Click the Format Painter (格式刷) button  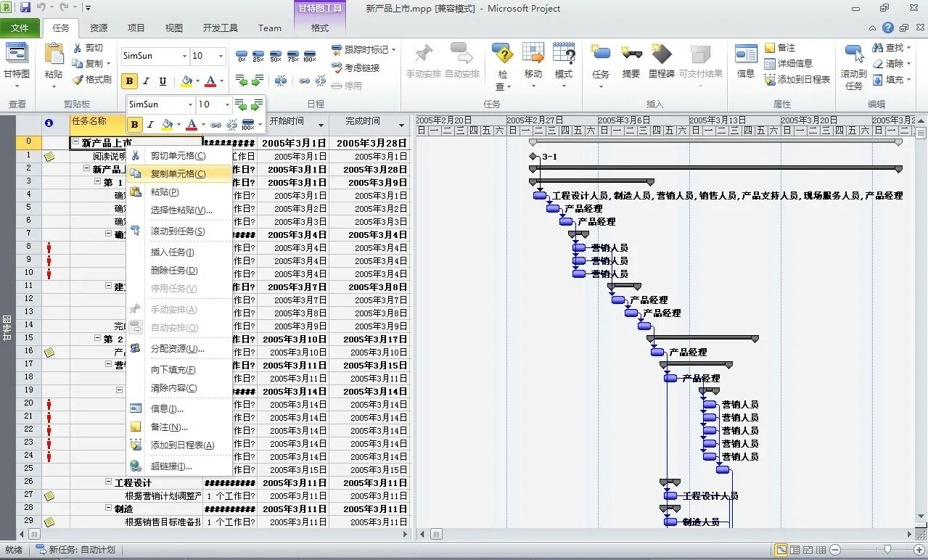(x=92, y=80)
